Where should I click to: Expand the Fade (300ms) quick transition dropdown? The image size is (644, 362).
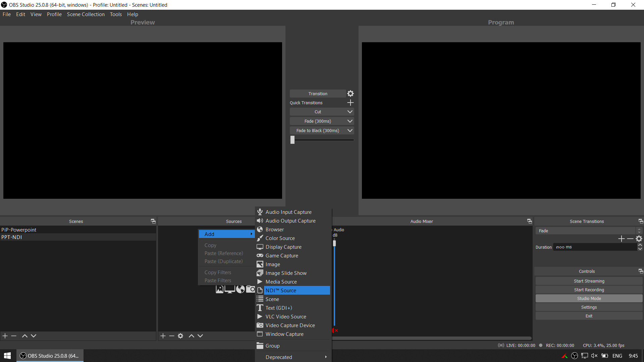click(350, 121)
